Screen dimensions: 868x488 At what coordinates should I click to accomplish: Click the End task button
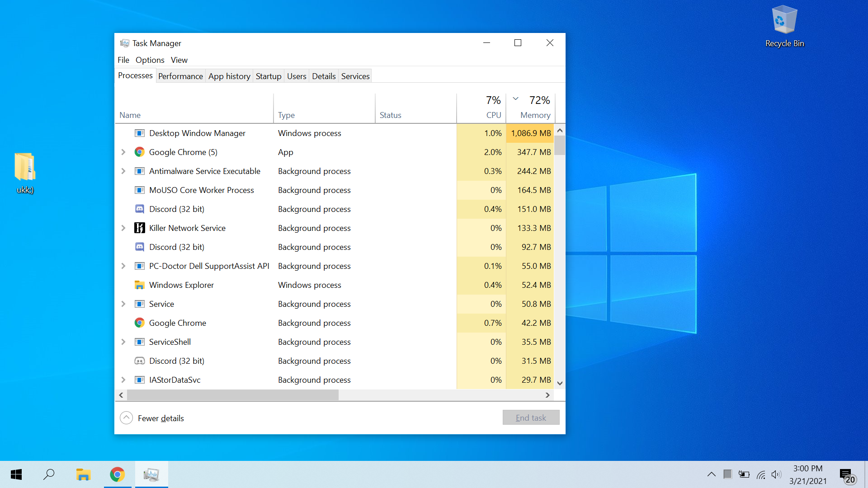(x=531, y=417)
